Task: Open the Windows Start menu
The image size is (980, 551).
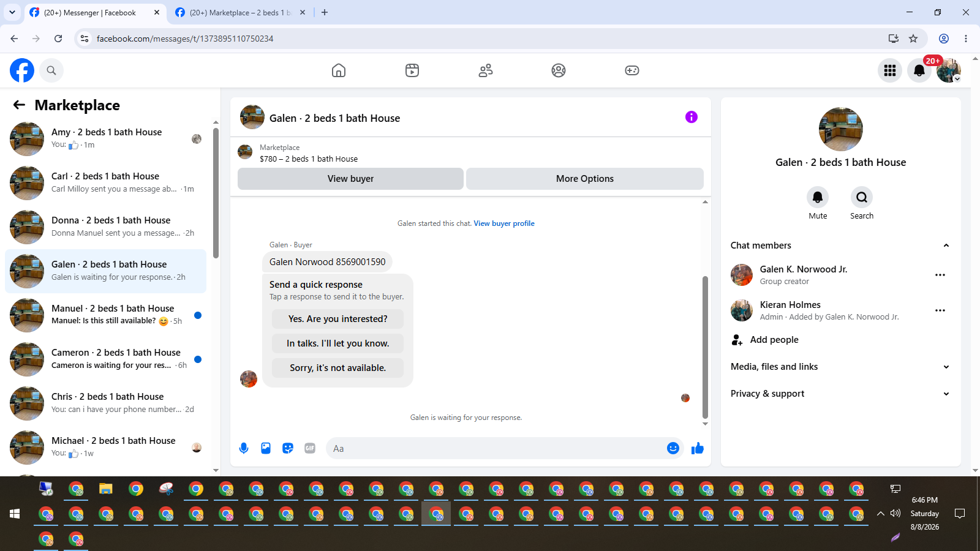Action: tap(15, 514)
